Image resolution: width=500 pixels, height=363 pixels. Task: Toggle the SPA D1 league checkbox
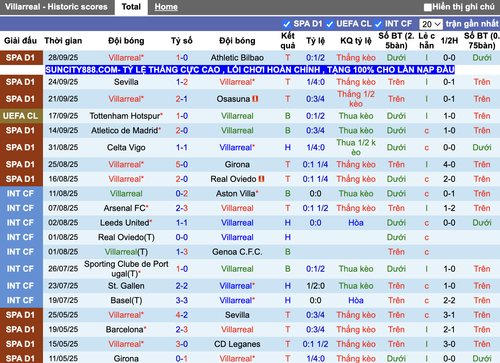point(286,24)
